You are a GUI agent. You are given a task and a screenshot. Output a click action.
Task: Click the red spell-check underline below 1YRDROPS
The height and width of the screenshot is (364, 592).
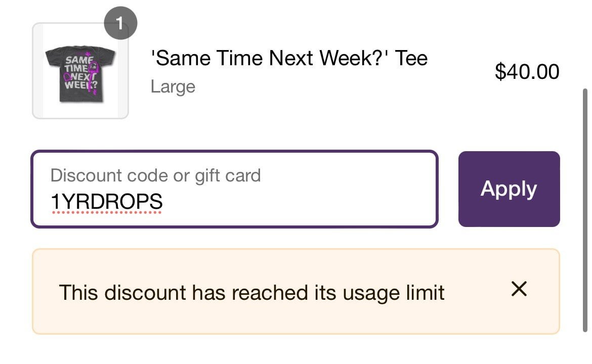106,213
